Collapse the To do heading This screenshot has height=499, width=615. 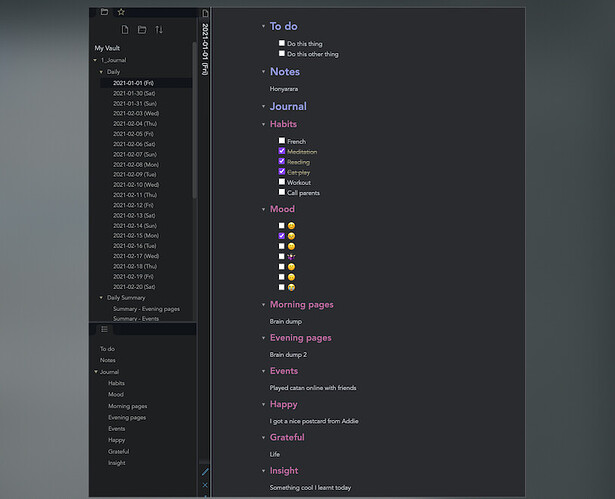(x=263, y=26)
